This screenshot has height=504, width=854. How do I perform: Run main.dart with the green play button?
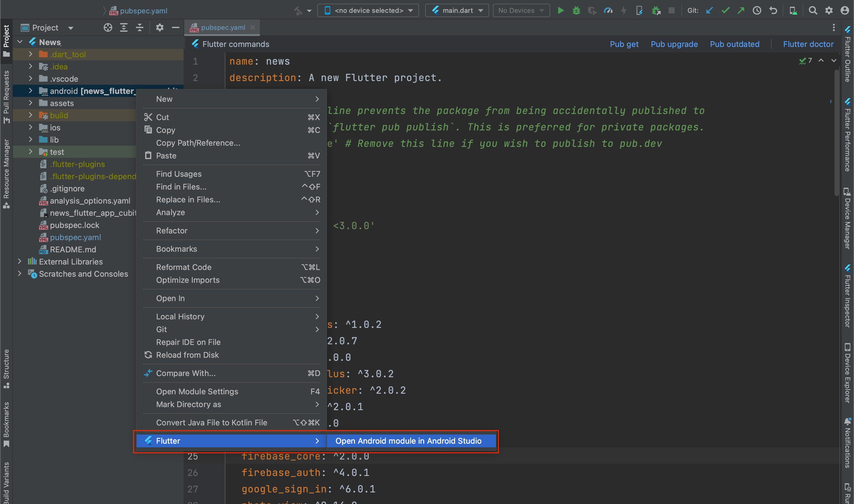click(x=561, y=11)
